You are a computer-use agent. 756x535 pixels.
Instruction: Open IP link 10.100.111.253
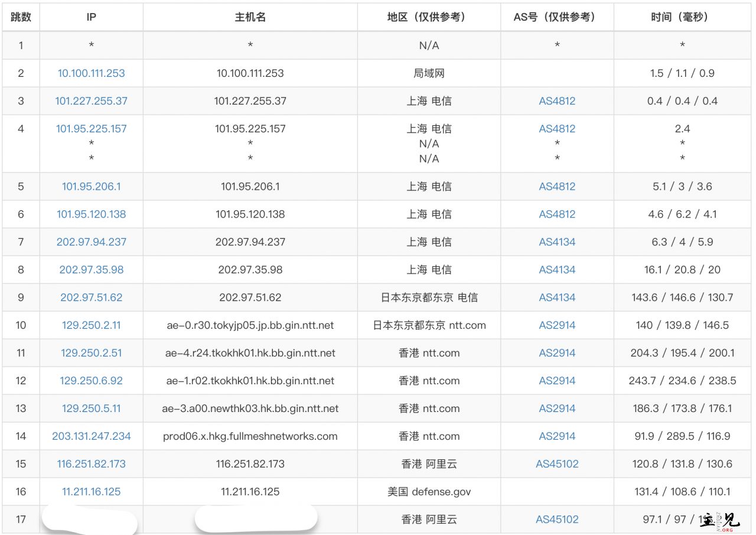[x=92, y=73]
